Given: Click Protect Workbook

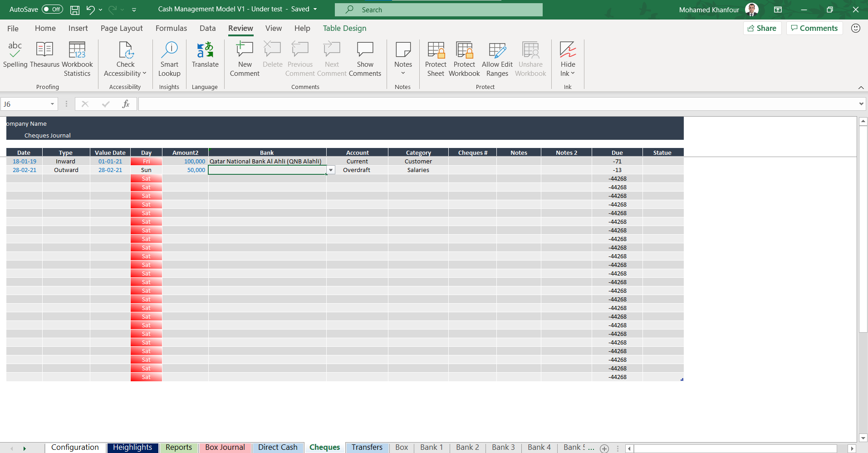Looking at the screenshot, I should (464, 59).
